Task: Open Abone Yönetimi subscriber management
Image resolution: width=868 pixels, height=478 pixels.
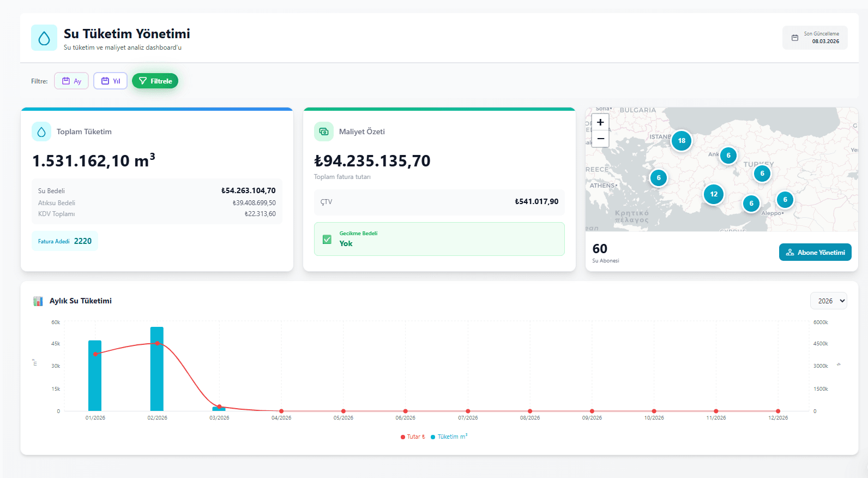Action: [x=815, y=252]
